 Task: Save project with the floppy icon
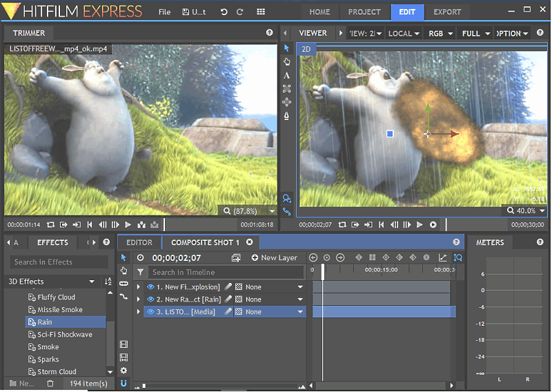(x=186, y=12)
